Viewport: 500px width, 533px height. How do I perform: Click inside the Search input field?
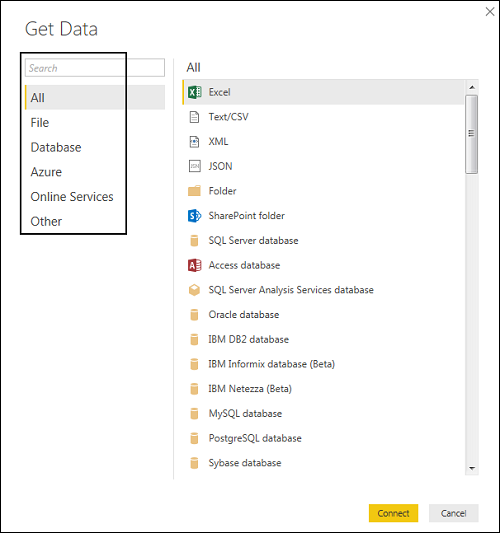pyautogui.click(x=95, y=68)
